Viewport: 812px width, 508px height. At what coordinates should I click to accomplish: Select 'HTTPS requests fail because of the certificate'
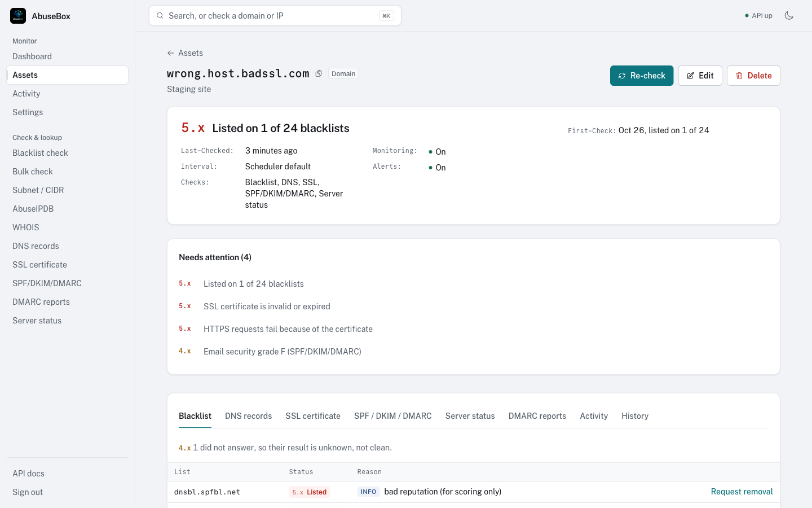pos(288,329)
